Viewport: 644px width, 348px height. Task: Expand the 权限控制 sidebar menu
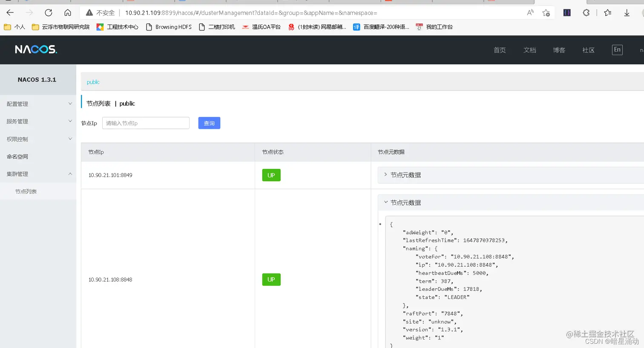pyautogui.click(x=38, y=139)
